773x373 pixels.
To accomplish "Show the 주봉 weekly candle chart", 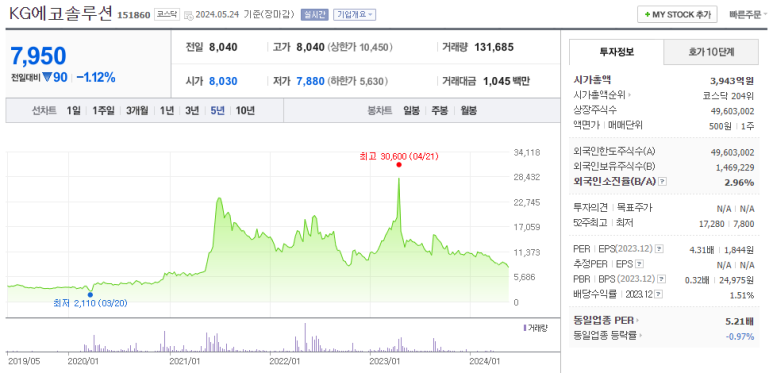I will [x=439, y=110].
